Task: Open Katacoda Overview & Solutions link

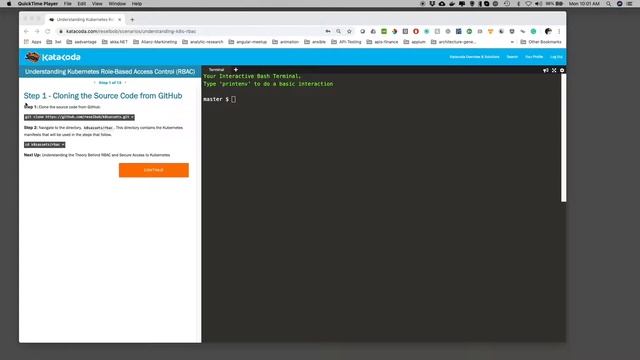Action: point(474,57)
